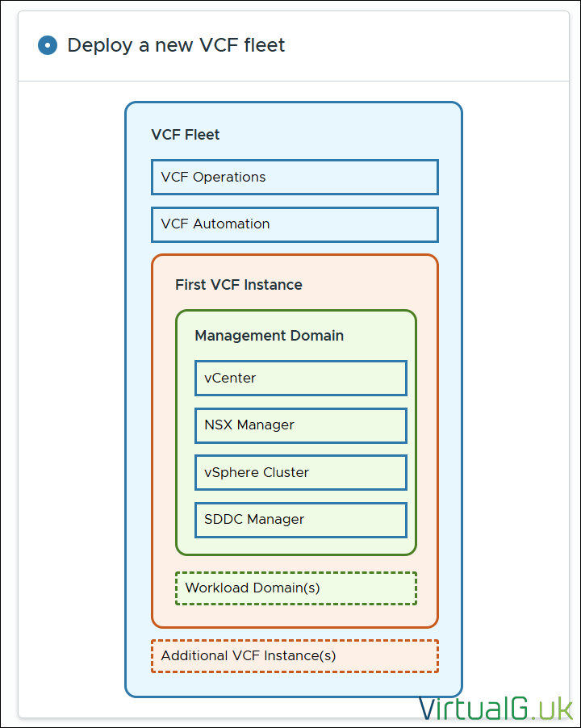Select the NSX Manager component box
The image size is (581, 728).
pyautogui.click(x=300, y=425)
